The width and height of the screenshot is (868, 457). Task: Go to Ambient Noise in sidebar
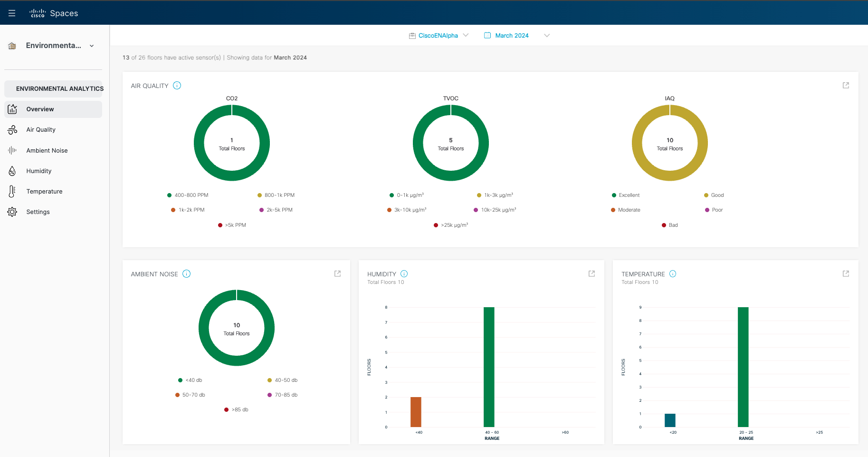point(47,151)
